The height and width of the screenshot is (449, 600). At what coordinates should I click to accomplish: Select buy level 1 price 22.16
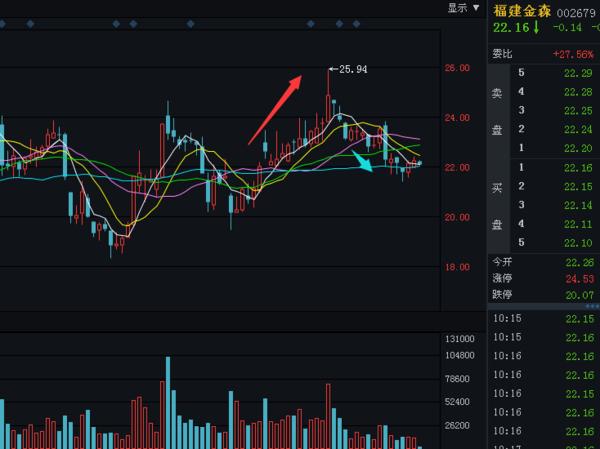pyautogui.click(x=578, y=168)
